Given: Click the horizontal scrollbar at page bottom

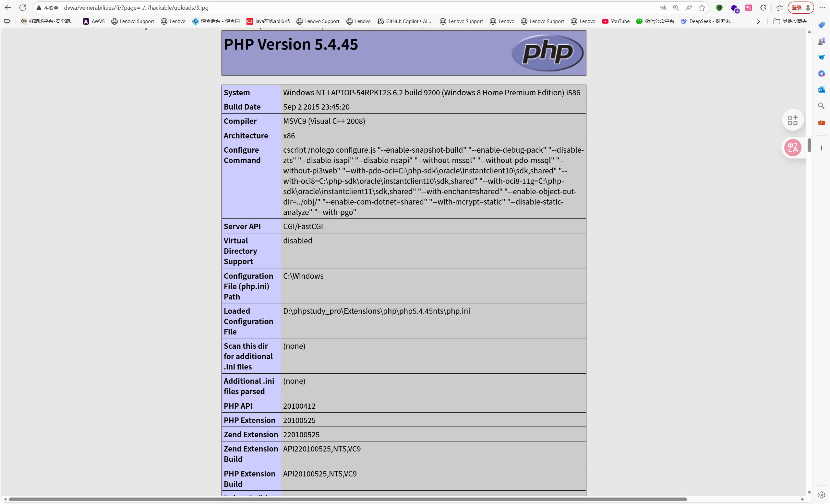Looking at the screenshot, I should tap(347, 499).
